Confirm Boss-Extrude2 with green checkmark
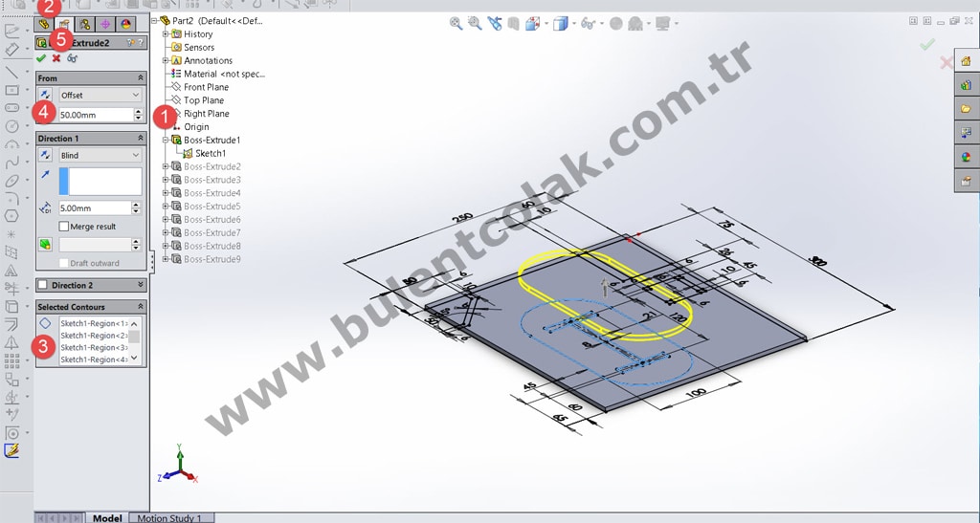This screenshot has height=523, width=980. click(41, 58)
